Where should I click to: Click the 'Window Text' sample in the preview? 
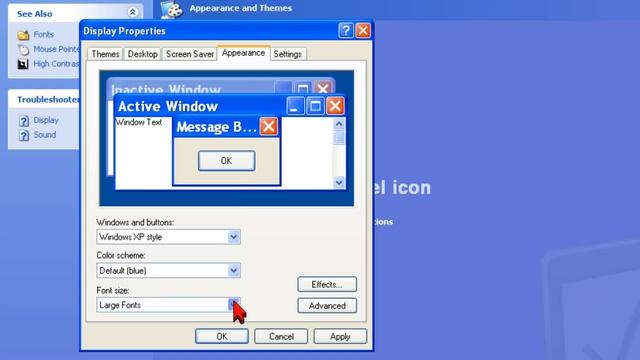139,122
